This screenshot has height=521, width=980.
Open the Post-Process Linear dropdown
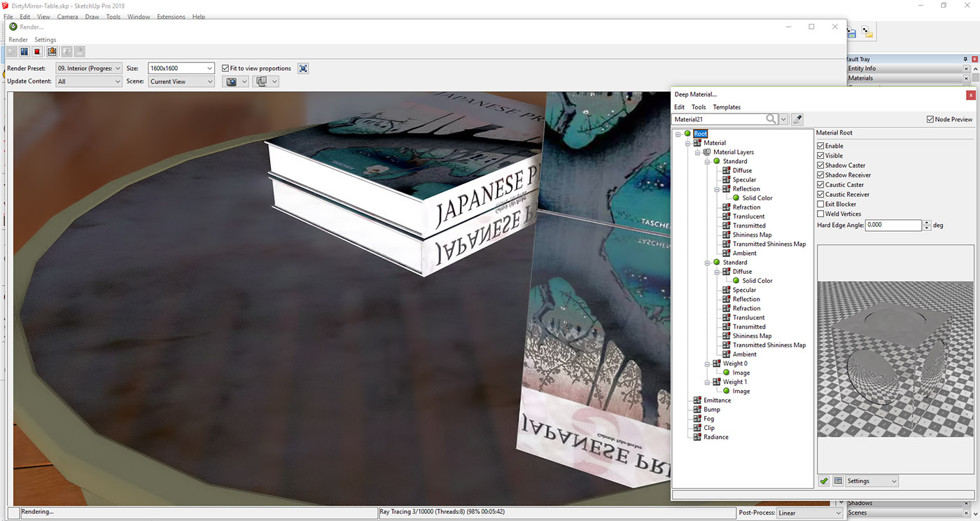[x=808, y=513]
